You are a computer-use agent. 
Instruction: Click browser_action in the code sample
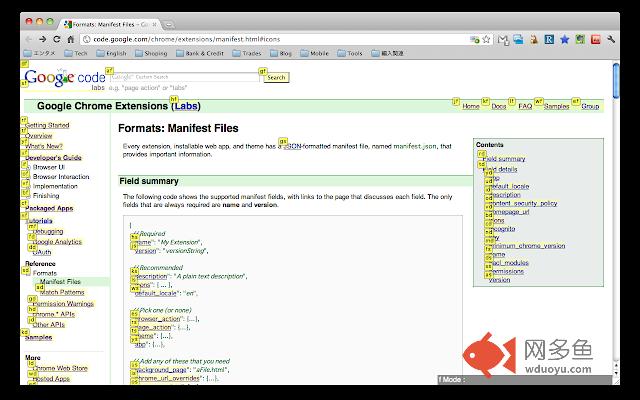(157, 318)
